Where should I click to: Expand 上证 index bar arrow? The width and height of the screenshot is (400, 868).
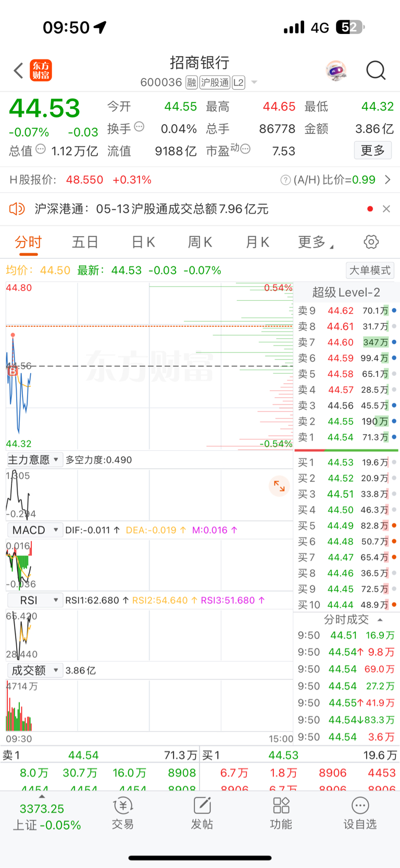click(x=42, y=797)
